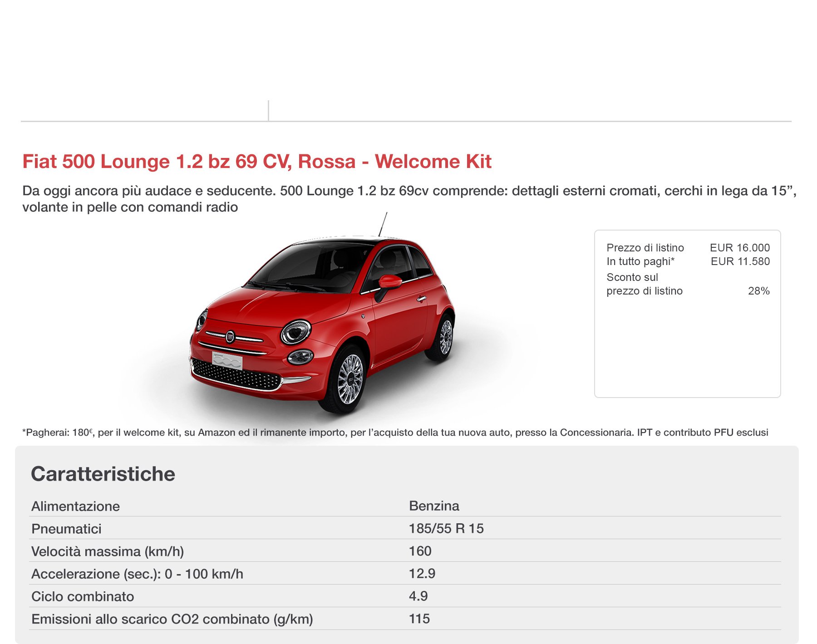Viewport: 817px width, 644px height.
Task: Click the '12.9' acceleration value
Action: (x=422, y=574)
